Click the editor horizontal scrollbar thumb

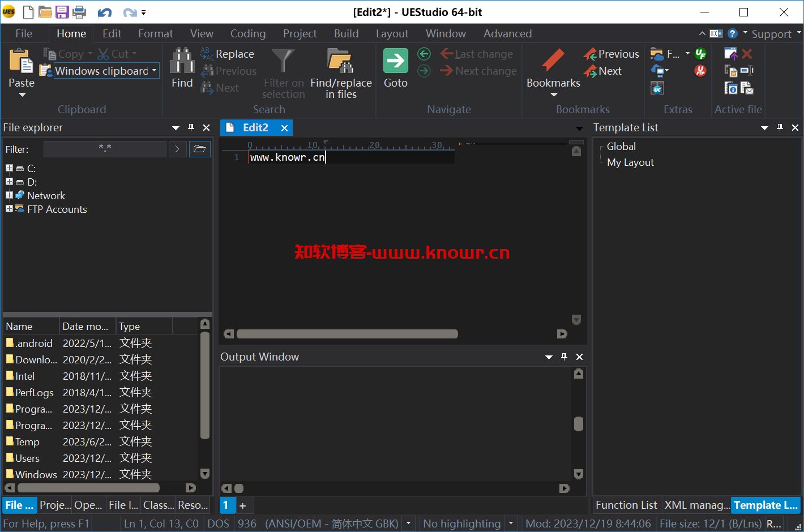coord(347,334)
